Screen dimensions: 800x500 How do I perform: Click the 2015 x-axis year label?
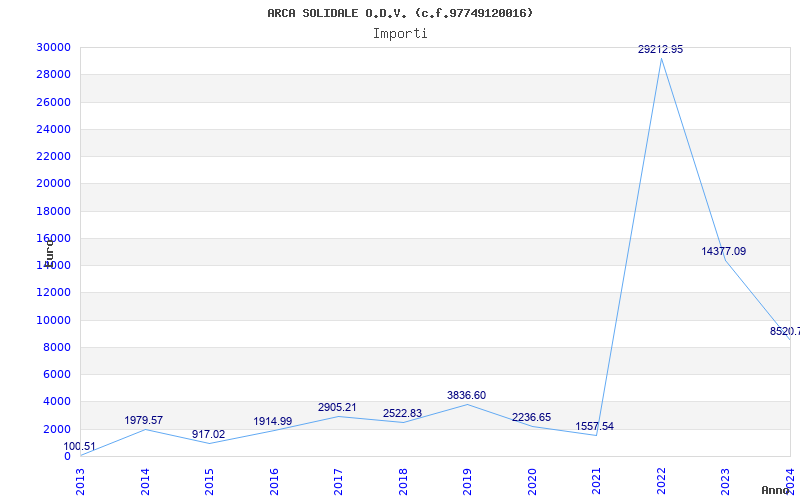click(209, 482)
